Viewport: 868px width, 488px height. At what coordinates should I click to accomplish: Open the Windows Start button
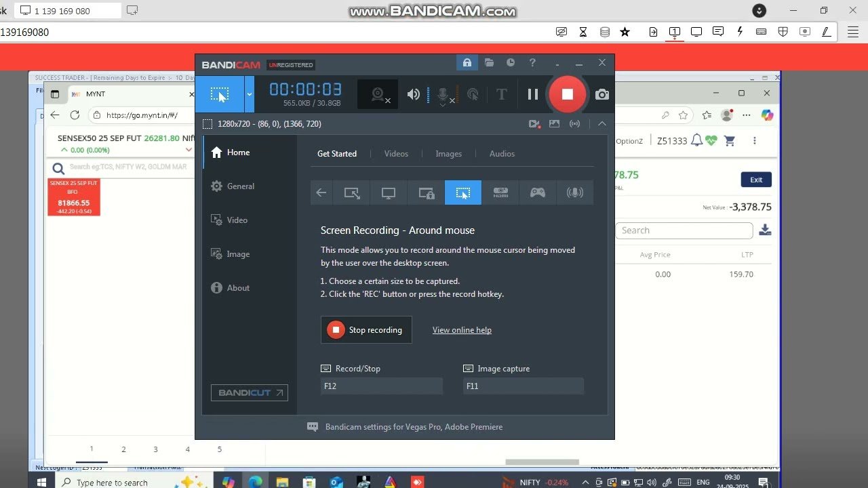41,483
